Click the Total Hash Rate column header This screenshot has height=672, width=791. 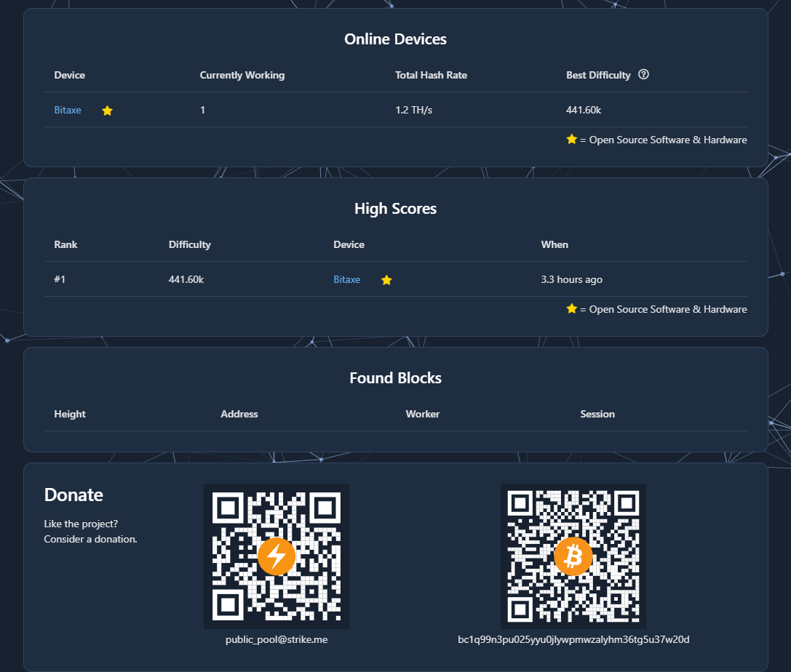pyautogui.click(x=431, y=75)
